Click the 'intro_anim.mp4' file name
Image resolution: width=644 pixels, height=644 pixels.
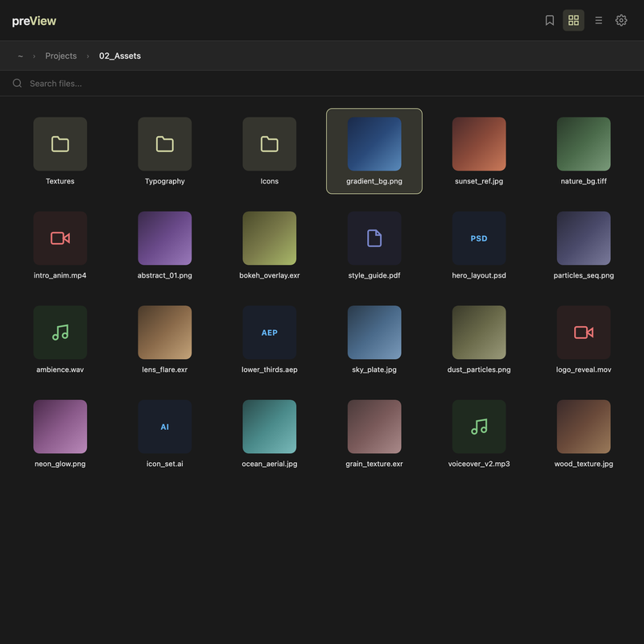coord(60,275)
